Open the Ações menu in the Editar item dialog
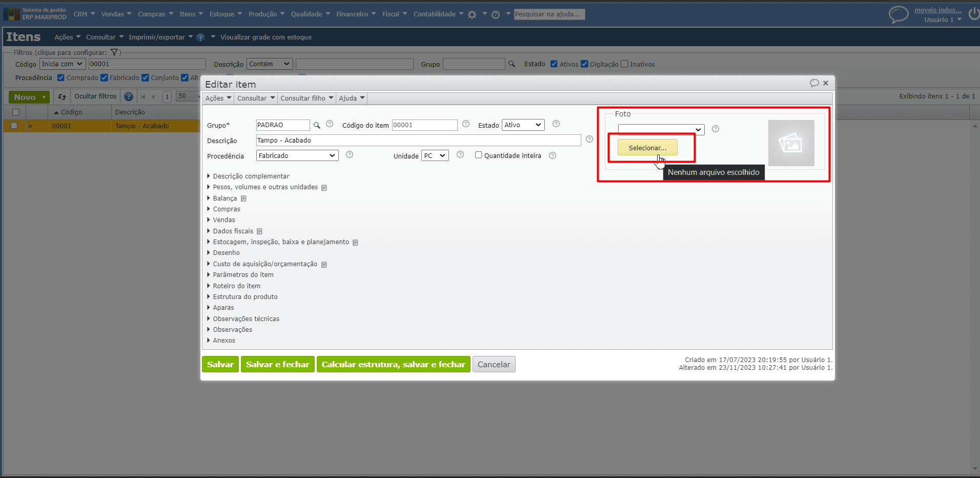 218,98
